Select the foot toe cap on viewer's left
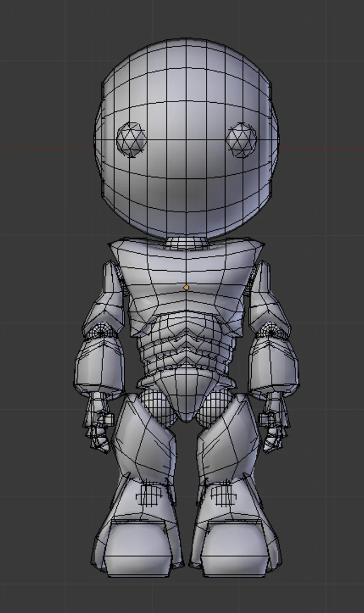The height and width of the screenshot is (613, 364). click(137, 549)
